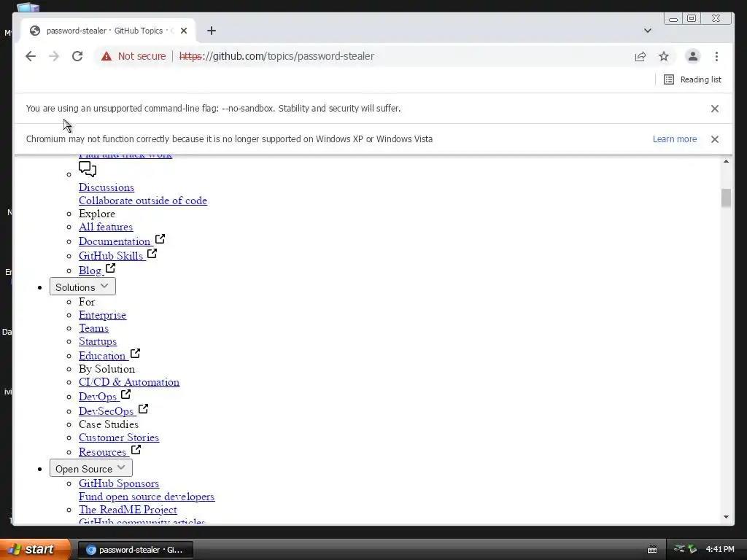747x560 pixels.
Task: Click the Case Studies heading text
Action: tap(109, 424)
